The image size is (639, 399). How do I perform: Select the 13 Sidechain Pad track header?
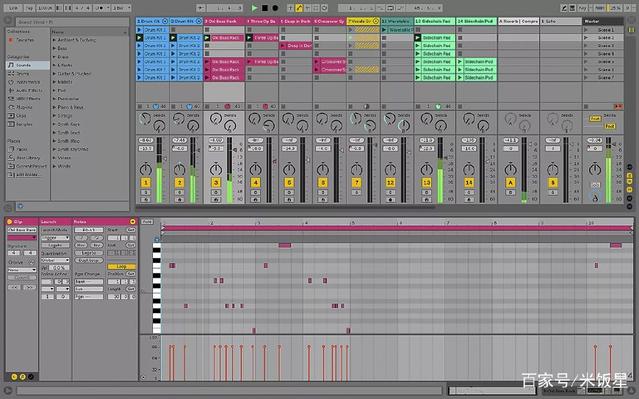tap(434, 21)
